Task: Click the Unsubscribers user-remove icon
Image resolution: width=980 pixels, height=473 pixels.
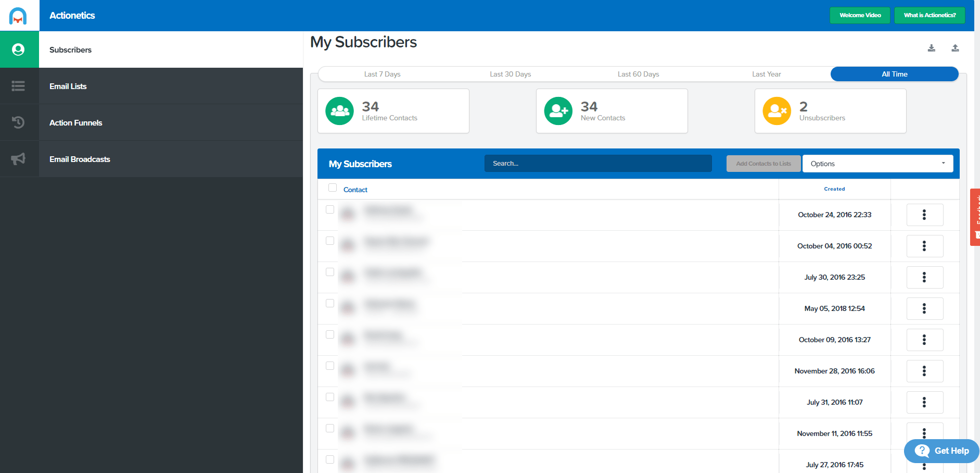Action: 777,111
